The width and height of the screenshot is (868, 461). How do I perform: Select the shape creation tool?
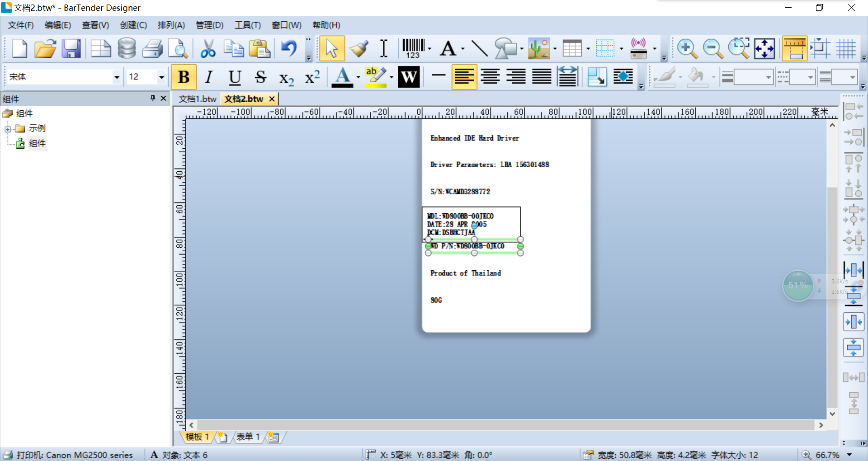505,49
